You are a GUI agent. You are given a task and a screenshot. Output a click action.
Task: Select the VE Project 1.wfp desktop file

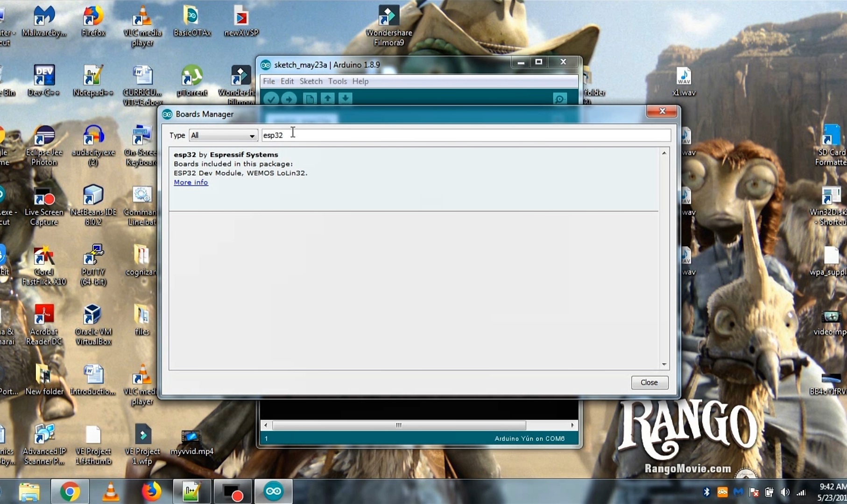click(142, 445)
